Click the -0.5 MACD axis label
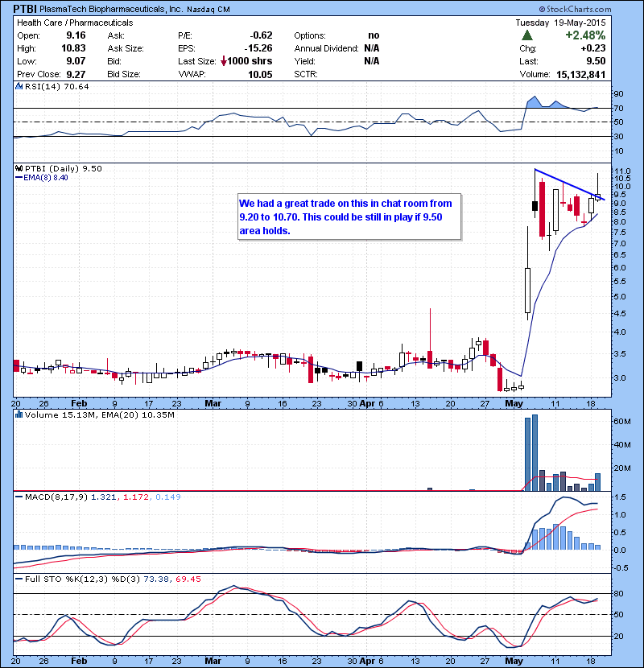This screenshot has height=668, width=644. 621,568
